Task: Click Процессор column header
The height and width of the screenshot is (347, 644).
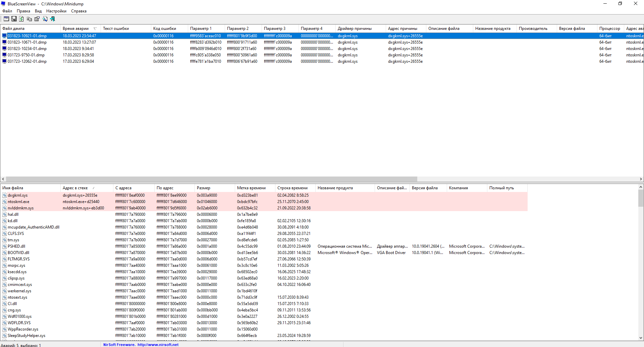Action: click(x=610, y=29)
